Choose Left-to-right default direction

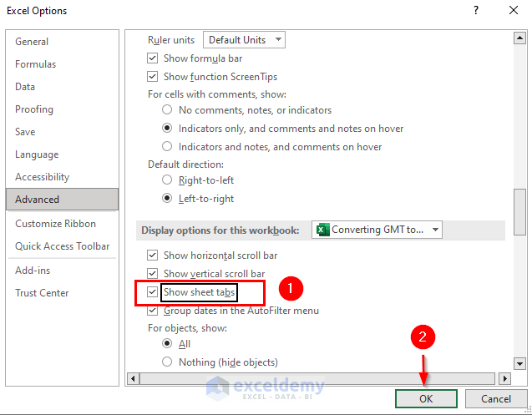click(167, 198)
